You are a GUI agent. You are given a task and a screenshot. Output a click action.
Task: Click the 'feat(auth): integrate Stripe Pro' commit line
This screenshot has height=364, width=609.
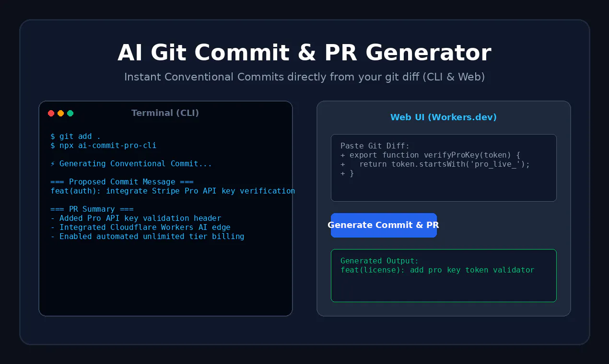point(173,191)
